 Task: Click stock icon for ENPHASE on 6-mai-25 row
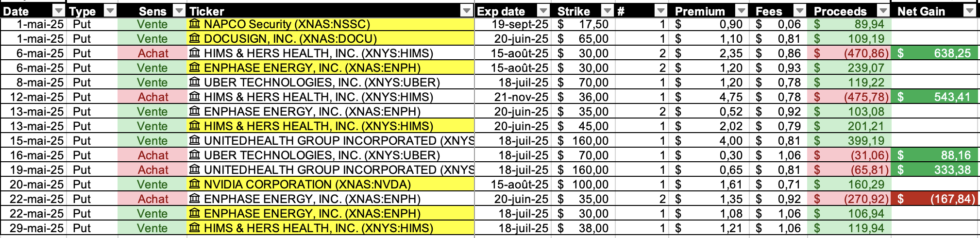(194, 68)
